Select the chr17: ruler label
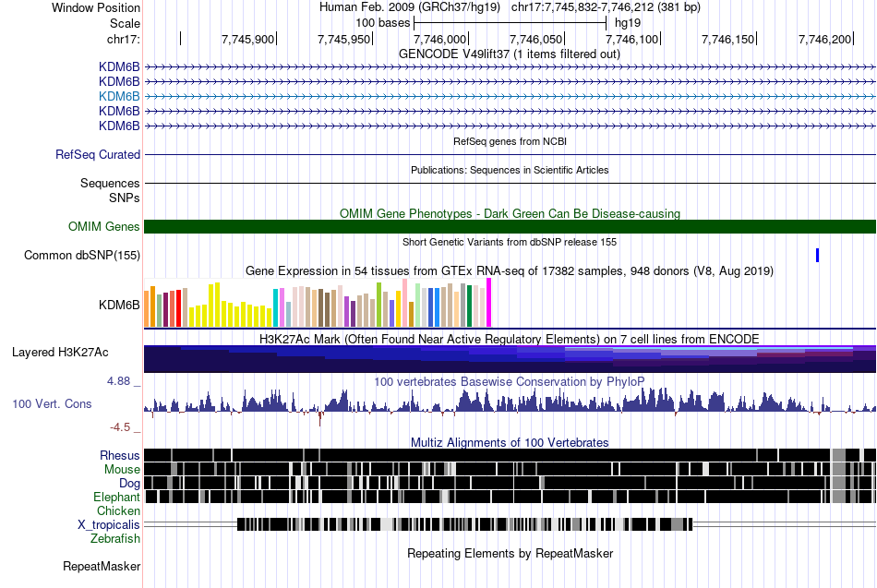 pos(123,39)
